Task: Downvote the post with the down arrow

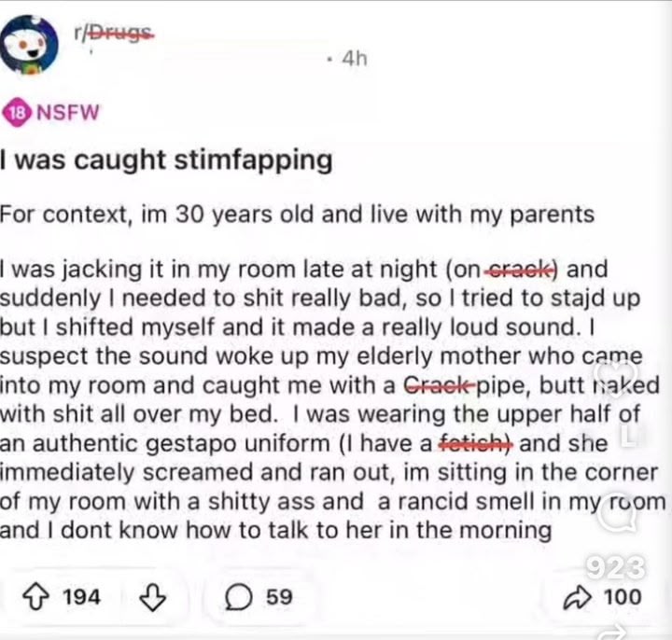Action: [x=151, y=597]
